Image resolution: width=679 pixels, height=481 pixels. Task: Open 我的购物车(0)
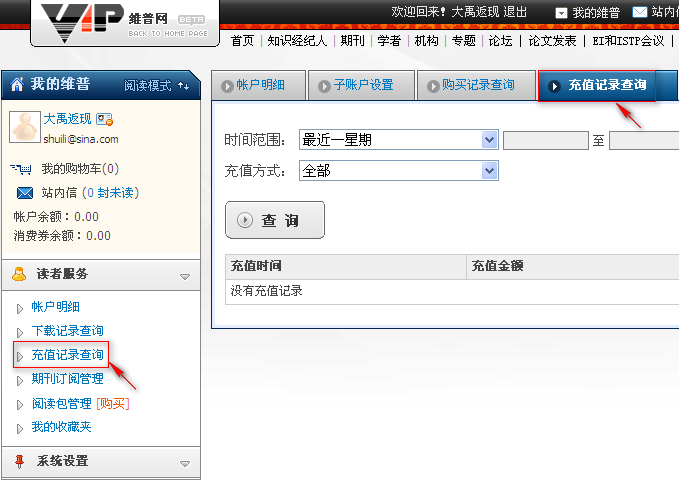(80, 168)
